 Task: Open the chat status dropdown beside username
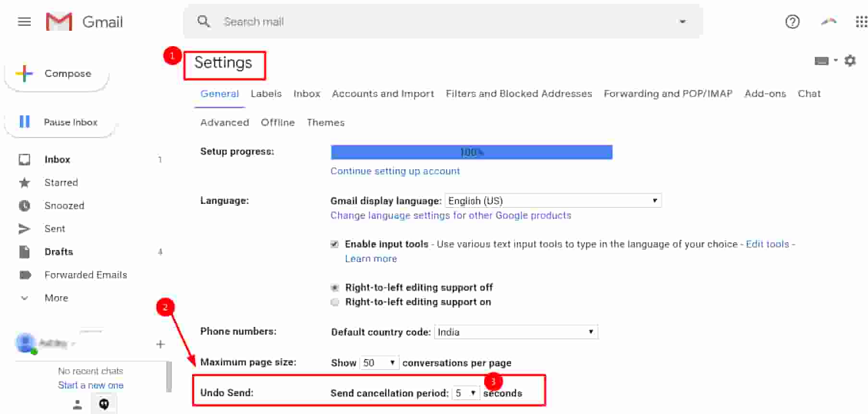coord(73,343)
